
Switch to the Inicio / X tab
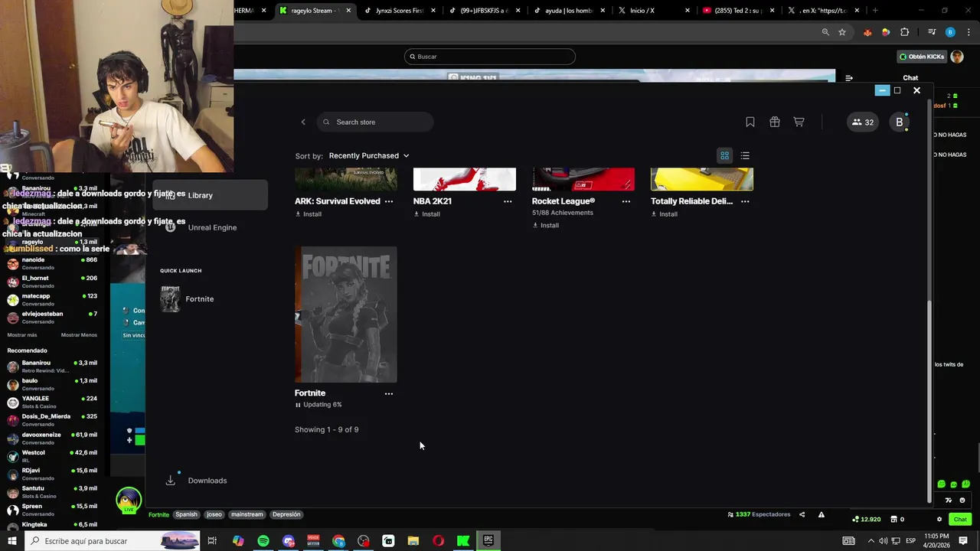[x=654, y=11]
